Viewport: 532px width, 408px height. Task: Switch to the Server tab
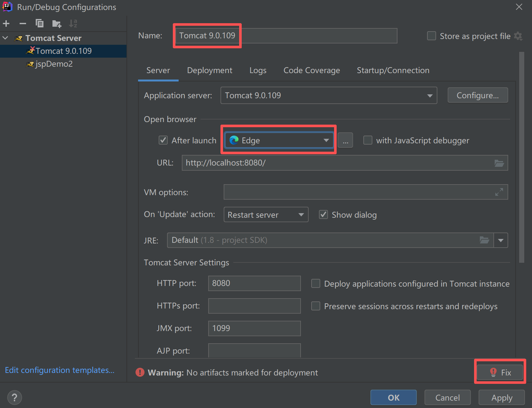click(158, 70)
